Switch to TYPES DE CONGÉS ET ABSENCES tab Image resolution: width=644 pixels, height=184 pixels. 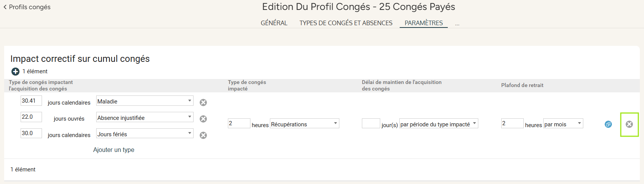pyautogui.click(x=346, y=23)
